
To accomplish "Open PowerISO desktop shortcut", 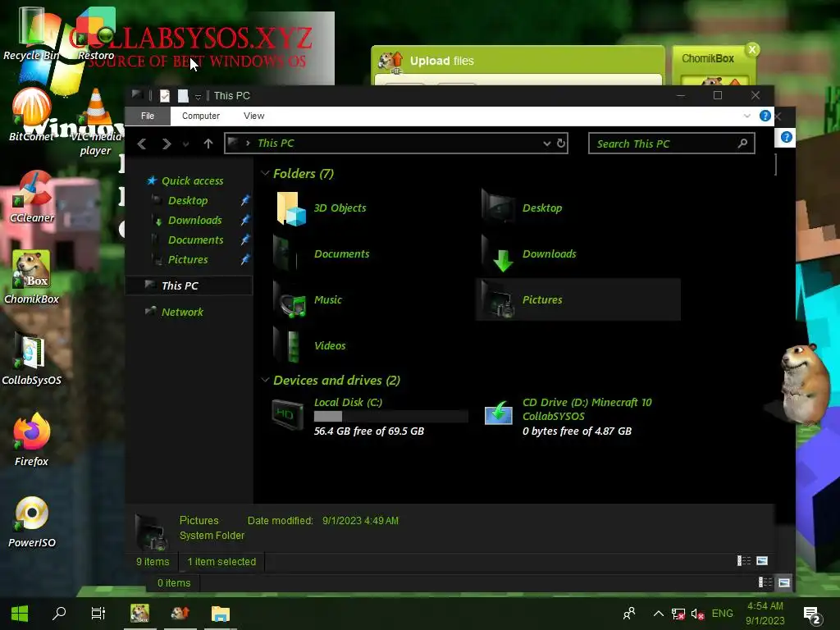I will point(32,521).
